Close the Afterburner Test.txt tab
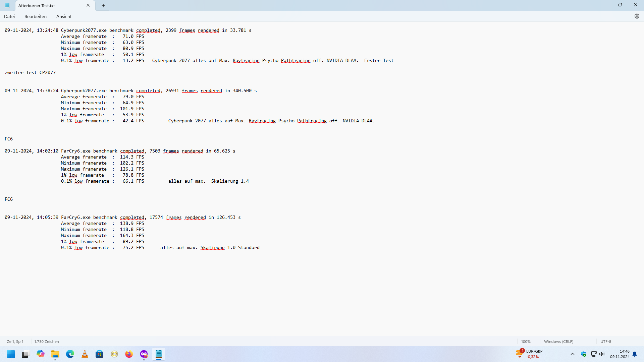Screen dimensions: 644x362 click(88, 5)
